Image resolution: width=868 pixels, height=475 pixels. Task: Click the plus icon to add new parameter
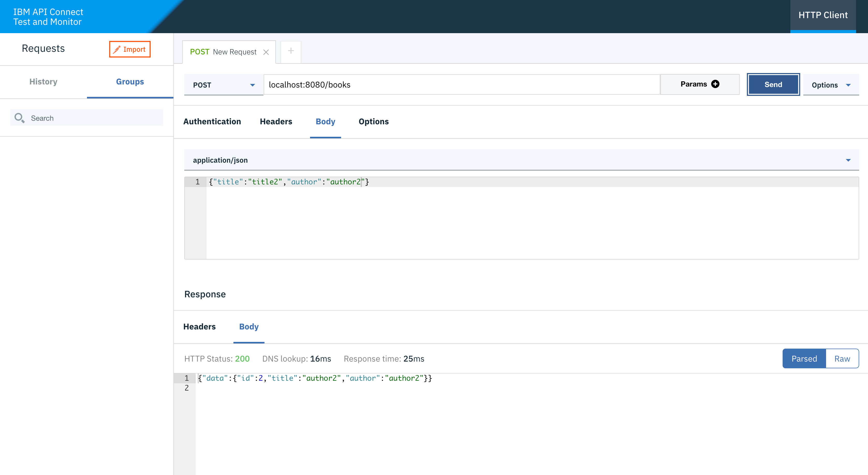pos(716,84)
